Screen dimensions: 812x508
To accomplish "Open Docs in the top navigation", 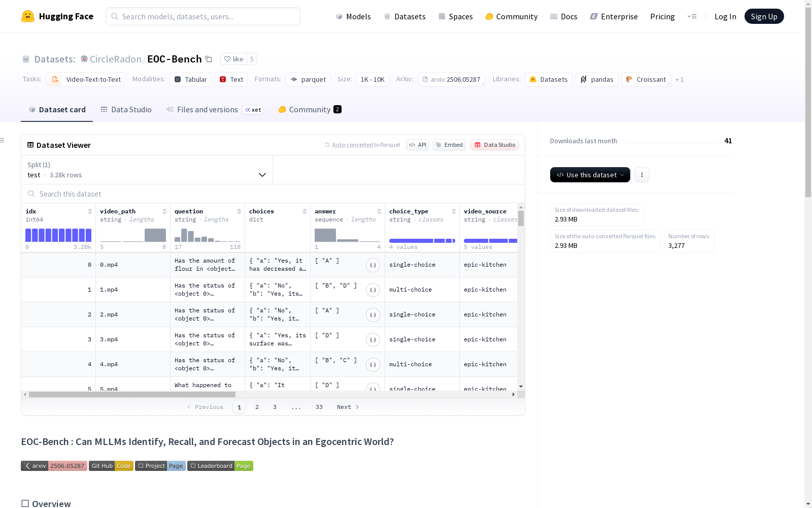I will click(564, 16).
